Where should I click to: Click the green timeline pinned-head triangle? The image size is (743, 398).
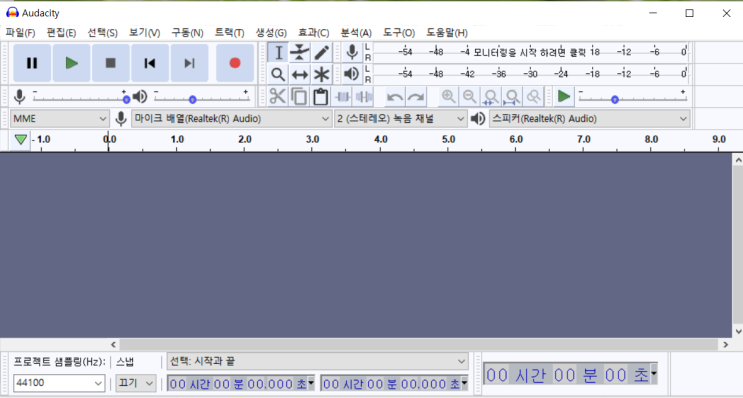pos(20,139)
